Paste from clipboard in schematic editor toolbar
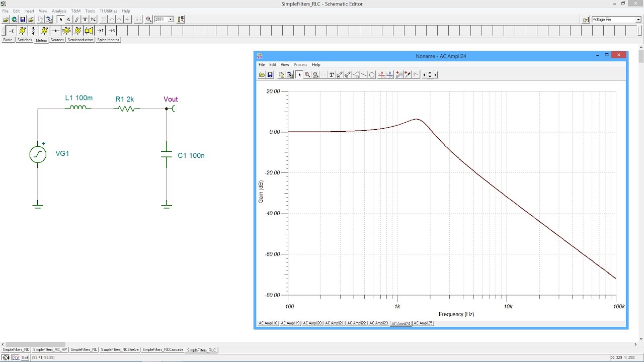The width and height of the screenshot is (644, 362). coord(49,20)
